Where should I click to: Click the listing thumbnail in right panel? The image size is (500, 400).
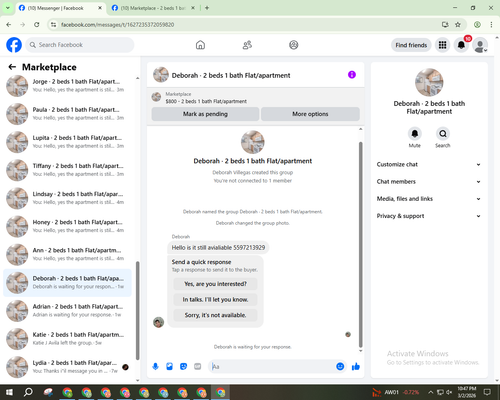pyautogui.click(x=429, y=82)
